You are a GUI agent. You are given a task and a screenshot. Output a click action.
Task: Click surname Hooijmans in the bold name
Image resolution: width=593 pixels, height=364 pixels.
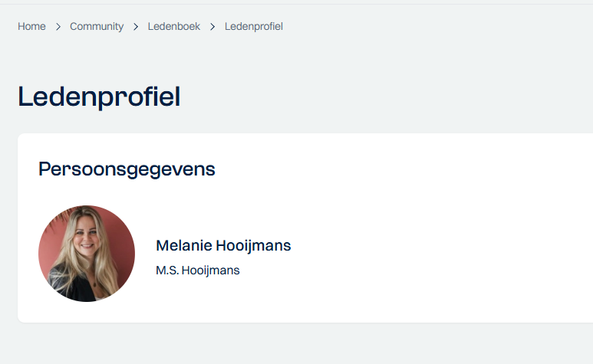253,245
